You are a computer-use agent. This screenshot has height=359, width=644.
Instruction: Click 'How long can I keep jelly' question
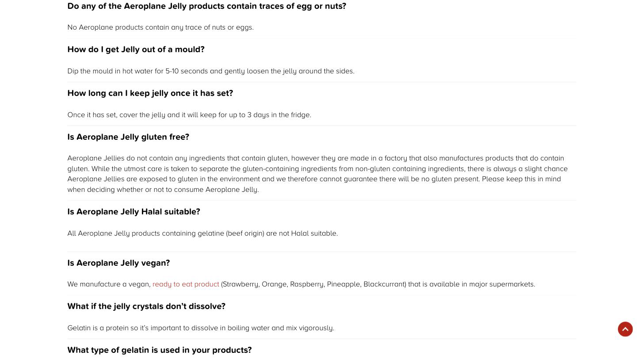tap(150, 93)
